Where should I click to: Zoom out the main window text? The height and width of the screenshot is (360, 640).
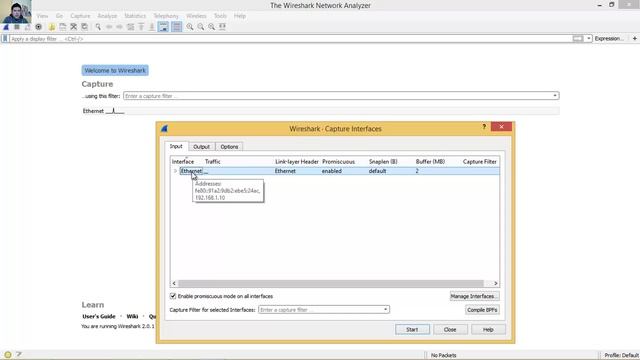201,27
